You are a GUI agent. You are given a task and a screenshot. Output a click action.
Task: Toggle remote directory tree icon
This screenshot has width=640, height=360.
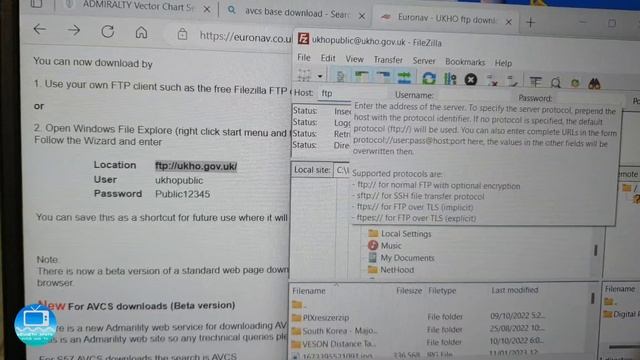[x=383, y=77]
